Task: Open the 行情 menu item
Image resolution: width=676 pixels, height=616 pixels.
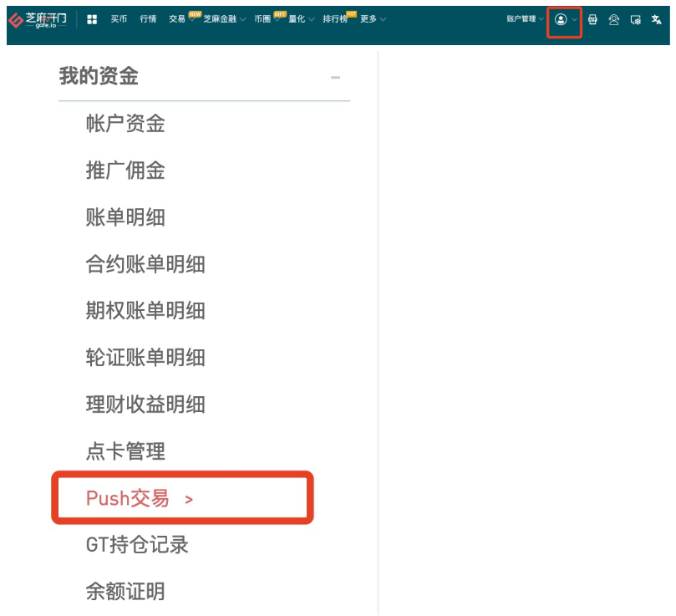Action: click(148, 19)
